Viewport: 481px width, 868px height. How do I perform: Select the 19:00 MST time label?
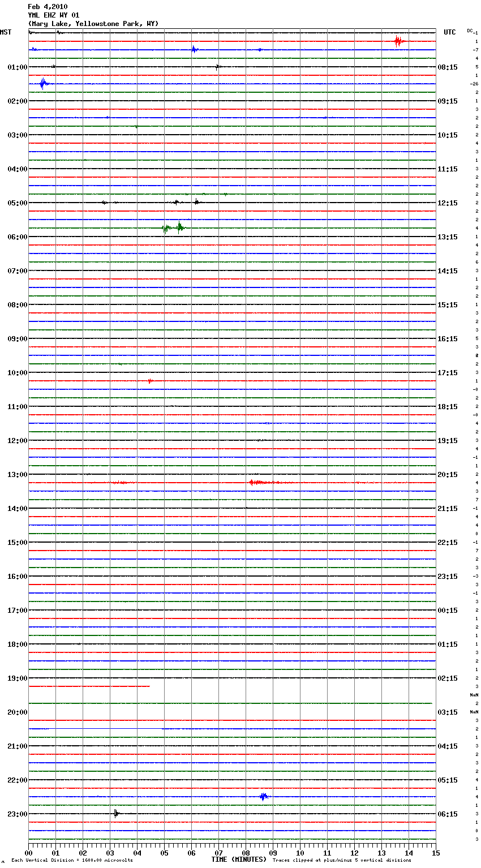[x=18, y=678]
